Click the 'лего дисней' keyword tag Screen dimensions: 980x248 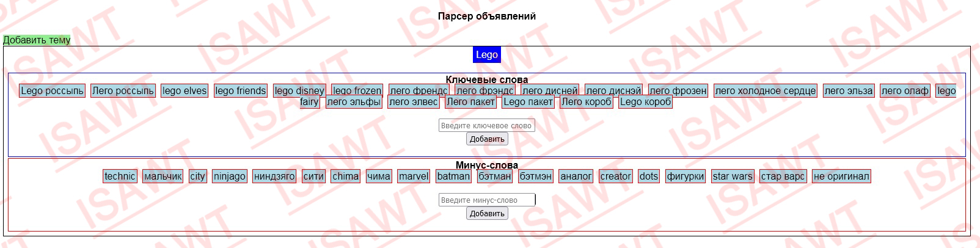pos(550,90)
